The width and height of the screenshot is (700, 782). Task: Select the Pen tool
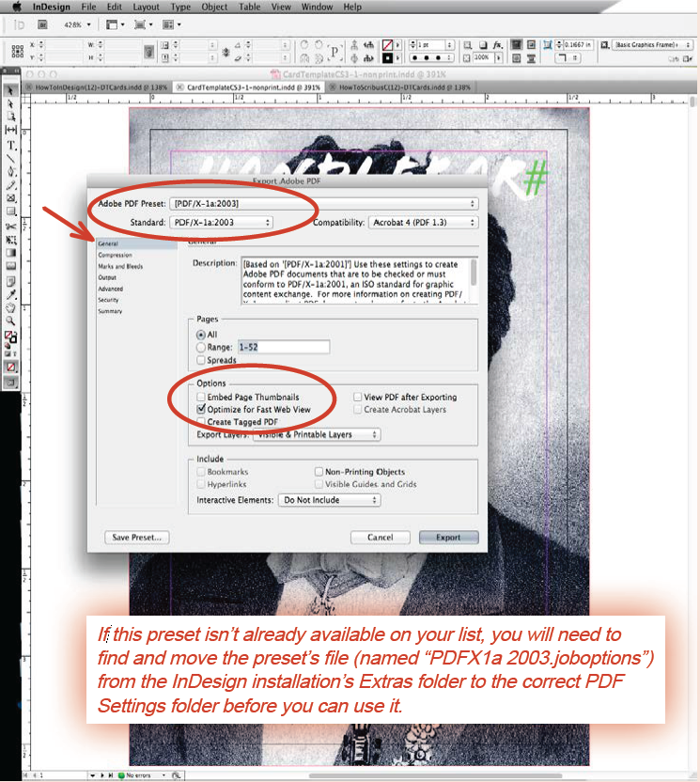pyautogui.click(x=11, y=172)
